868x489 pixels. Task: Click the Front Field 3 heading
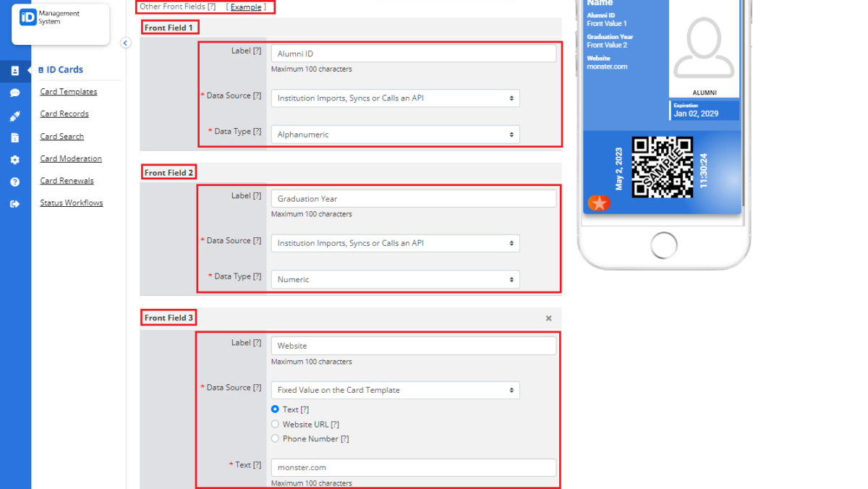(169, 318)
